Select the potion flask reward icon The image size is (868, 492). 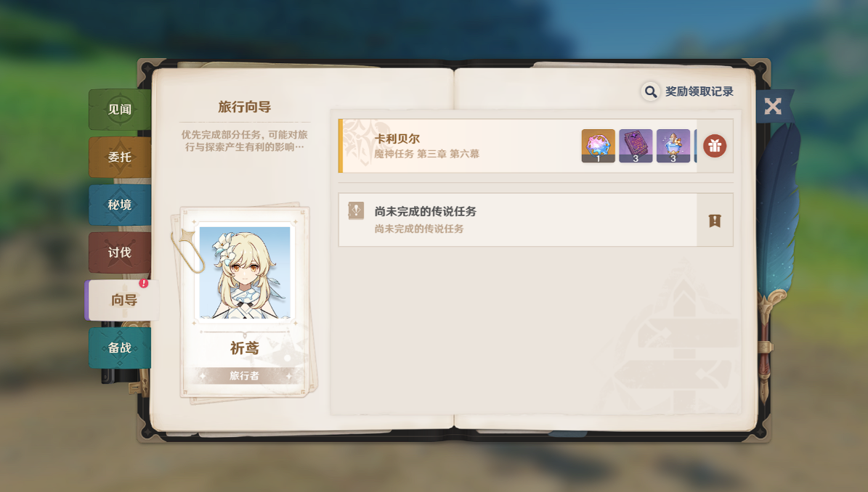673,146
